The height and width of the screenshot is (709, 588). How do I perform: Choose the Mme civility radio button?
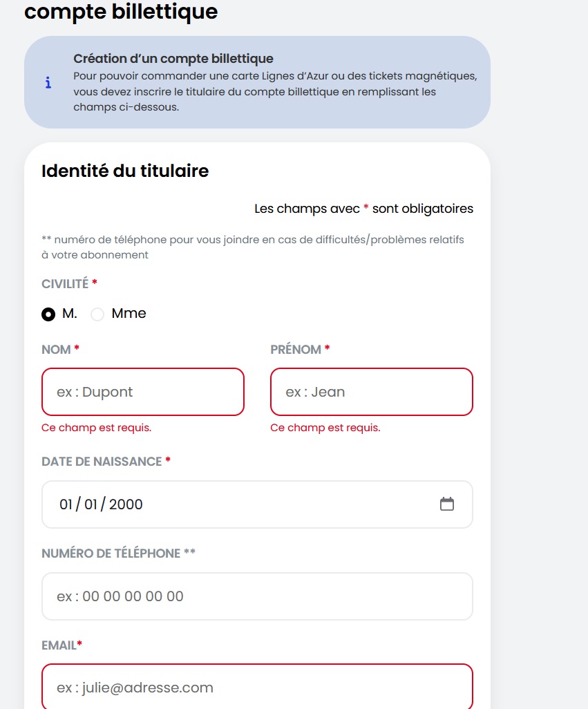tap(97, 314)
